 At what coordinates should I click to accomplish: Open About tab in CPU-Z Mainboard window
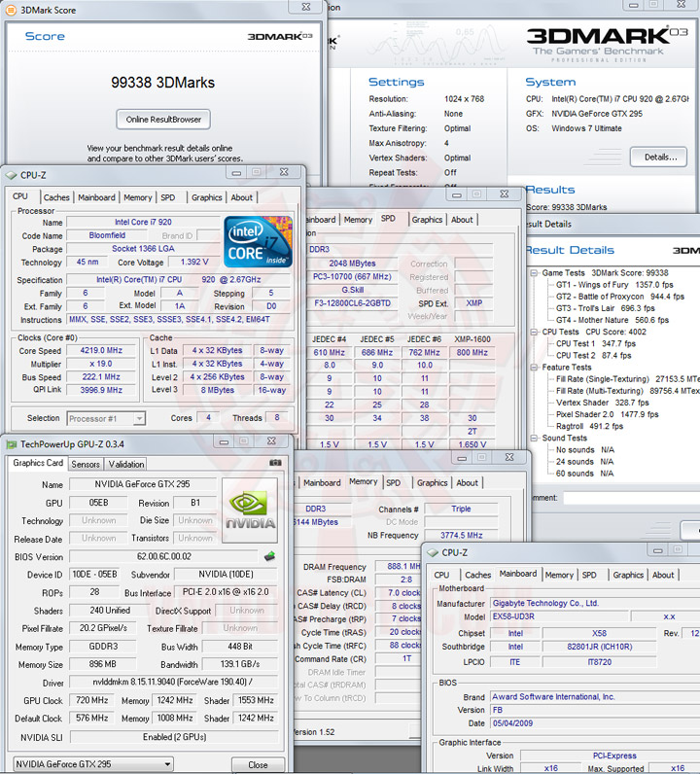[663, 575]
